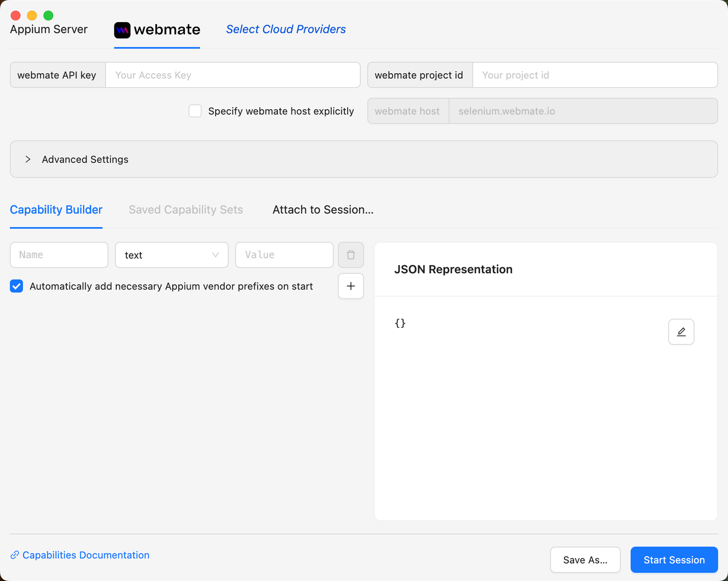The width and height of the screenshot is (728, 581).
Task: Focus the webmate API key field
Action: [x=233, y=75]
